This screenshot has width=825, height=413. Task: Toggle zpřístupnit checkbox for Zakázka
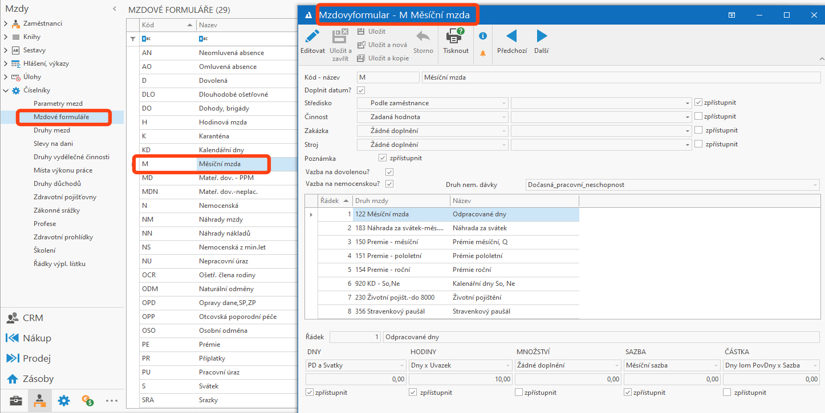(x=698, y=130)
